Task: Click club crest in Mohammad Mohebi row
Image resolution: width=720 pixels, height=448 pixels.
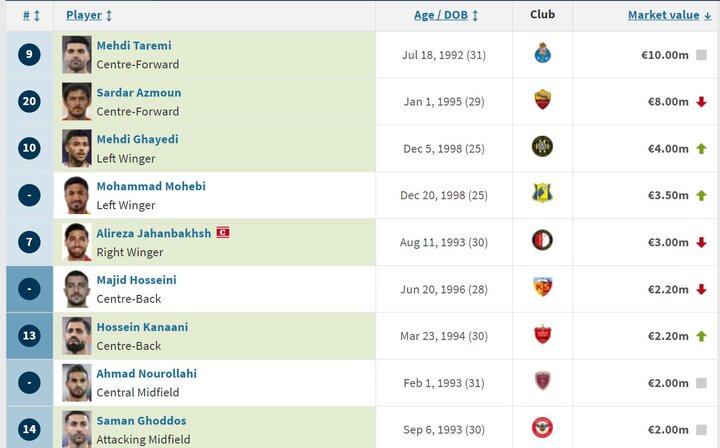Action: pos(542,194)
